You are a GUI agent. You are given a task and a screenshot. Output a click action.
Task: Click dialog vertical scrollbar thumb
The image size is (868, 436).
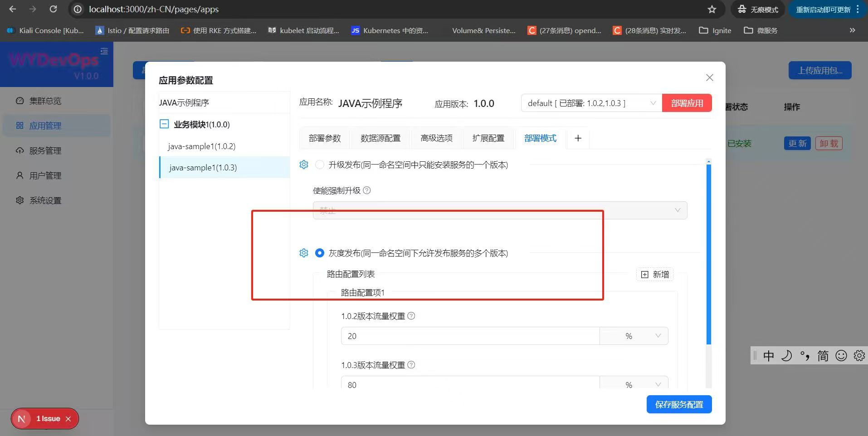coord(709,255)
